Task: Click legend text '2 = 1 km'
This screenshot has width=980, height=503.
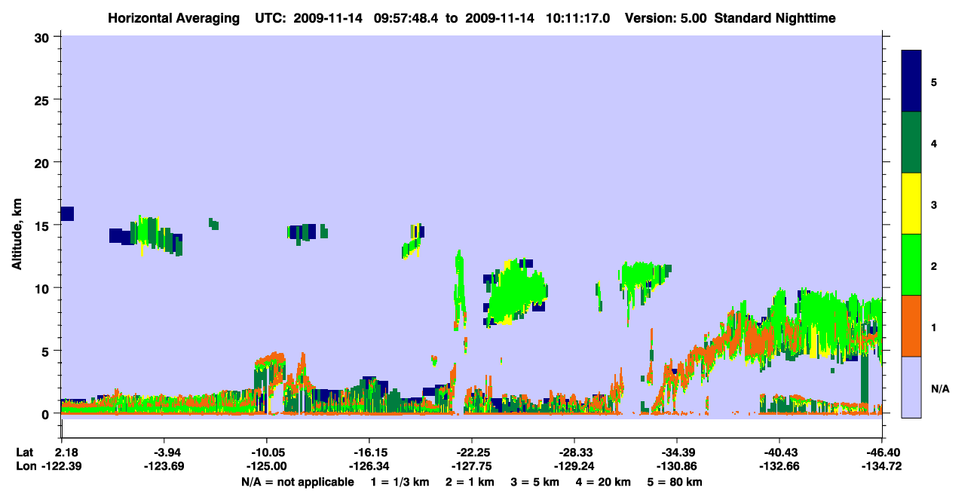Action: (x=471, y=481)
